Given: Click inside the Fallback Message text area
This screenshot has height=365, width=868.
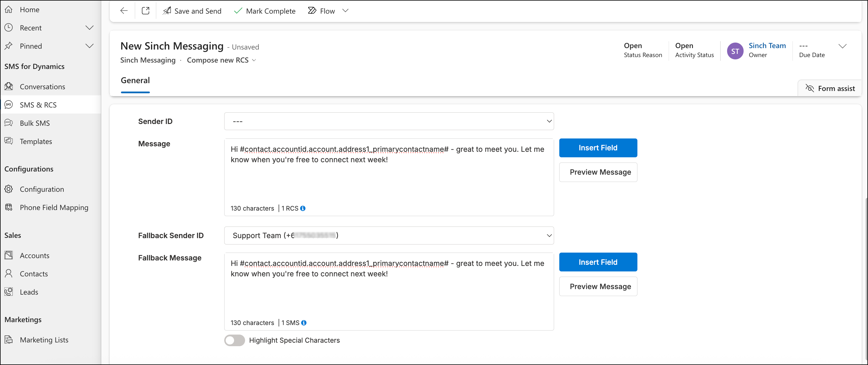Looking at the screenshot, I should coord(389,291).
